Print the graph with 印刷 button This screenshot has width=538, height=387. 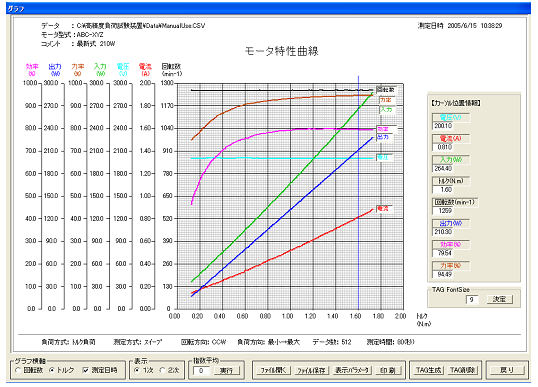(x=388, y=370)
